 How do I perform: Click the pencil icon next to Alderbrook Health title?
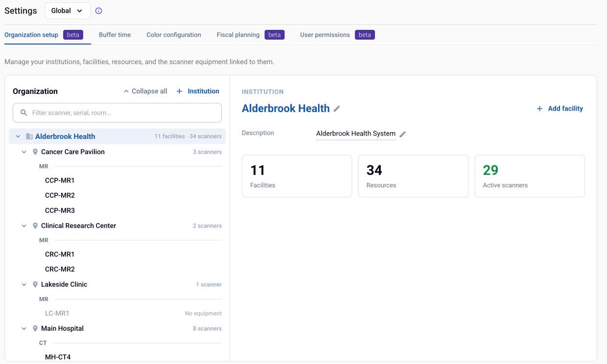click(x=337, y=109)
